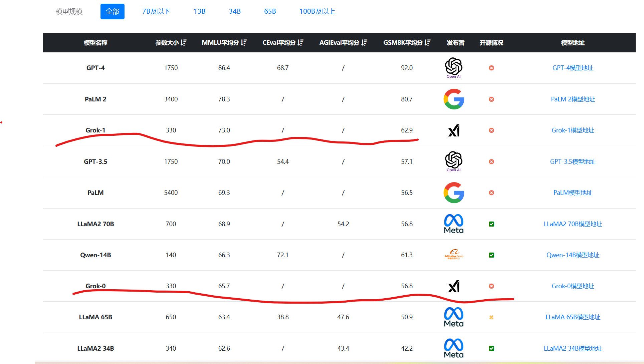Click the OpenAI logo in GPT-3.5 row
The width and height of the screenshot is (644, 364).
[454, 161]
